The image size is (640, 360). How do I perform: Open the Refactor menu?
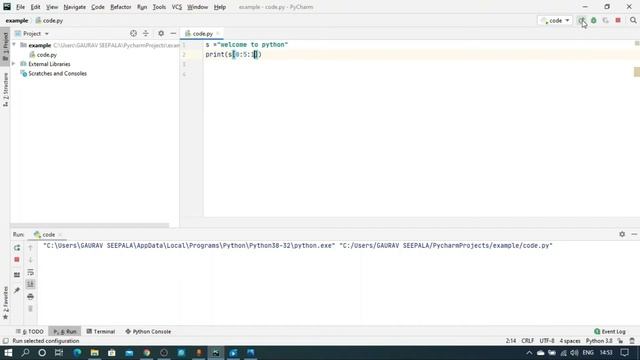coord(121,7)
